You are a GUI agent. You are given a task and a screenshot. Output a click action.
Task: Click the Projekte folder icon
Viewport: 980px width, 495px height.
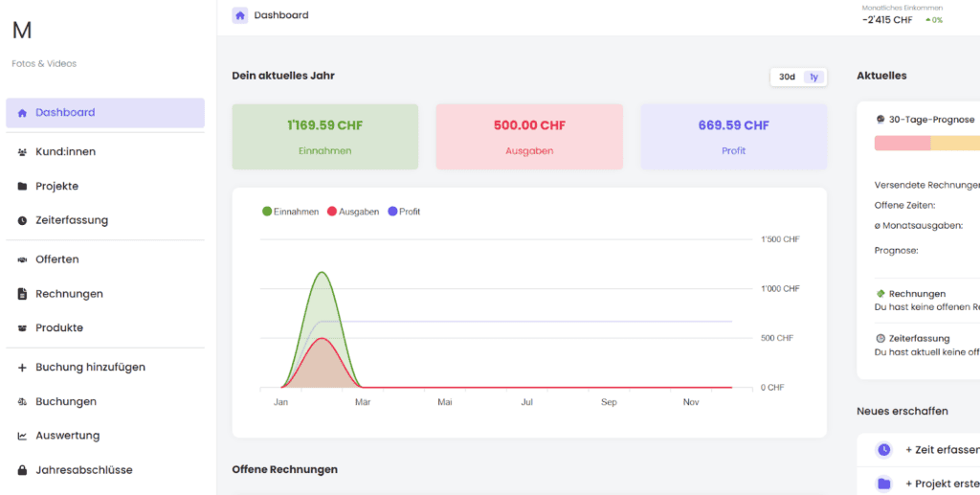[22, 186]
